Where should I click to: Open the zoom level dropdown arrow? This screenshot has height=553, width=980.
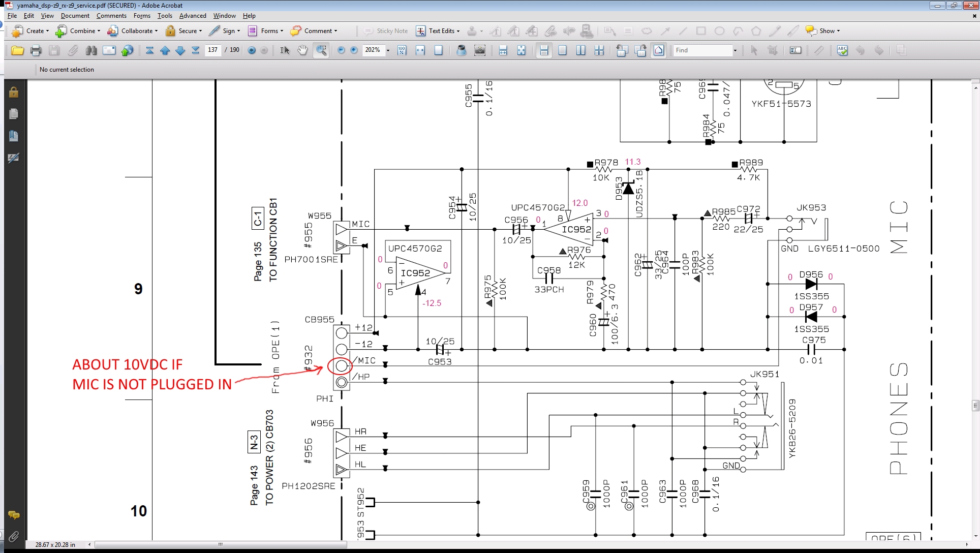coord(388,50)
